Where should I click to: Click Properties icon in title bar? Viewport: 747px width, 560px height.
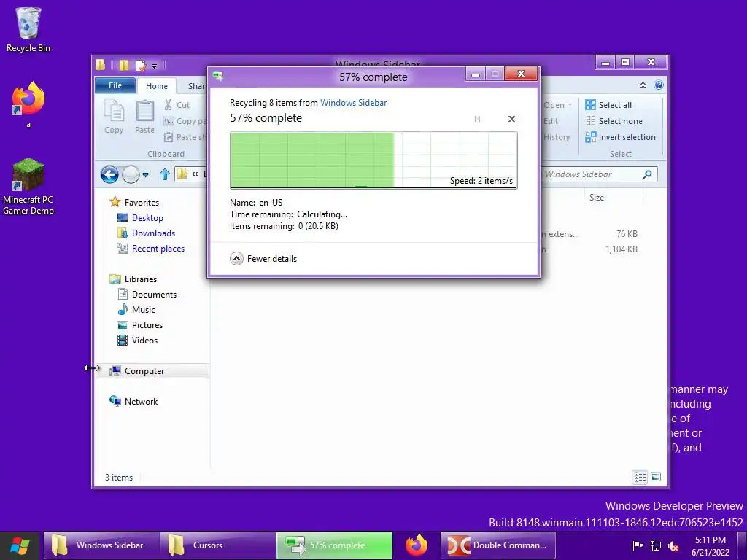pyautogui.click(x=141, y=65)
